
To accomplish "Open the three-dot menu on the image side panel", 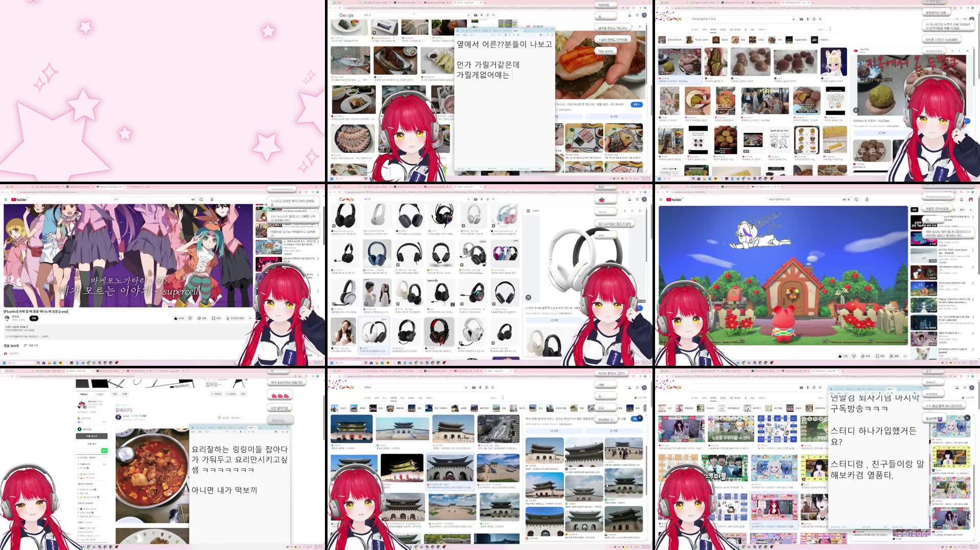I will (x=632, y=211).
